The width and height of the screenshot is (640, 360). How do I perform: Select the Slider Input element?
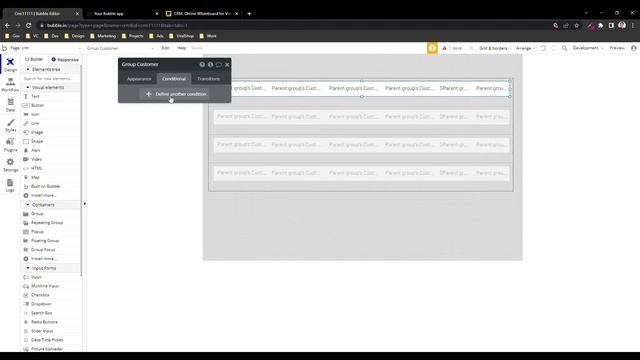pyautogui.click(x=51, y=331)
